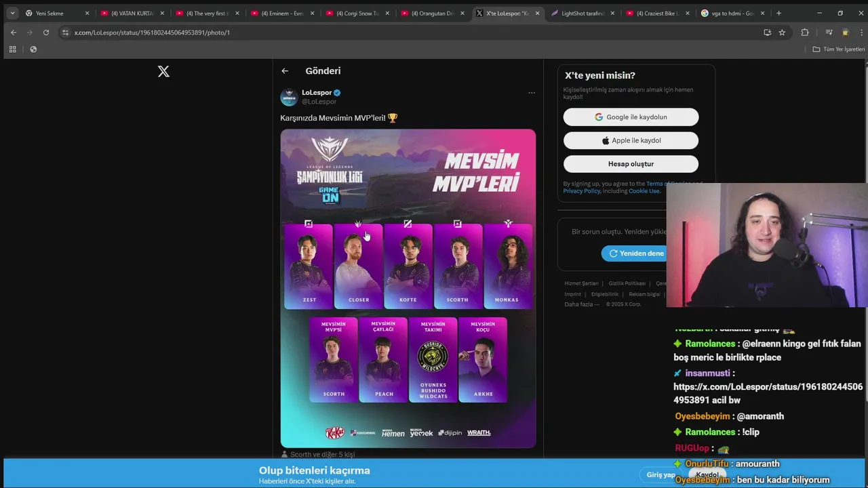
Task: Open Imprint footer link
Action: click(572, 294)
